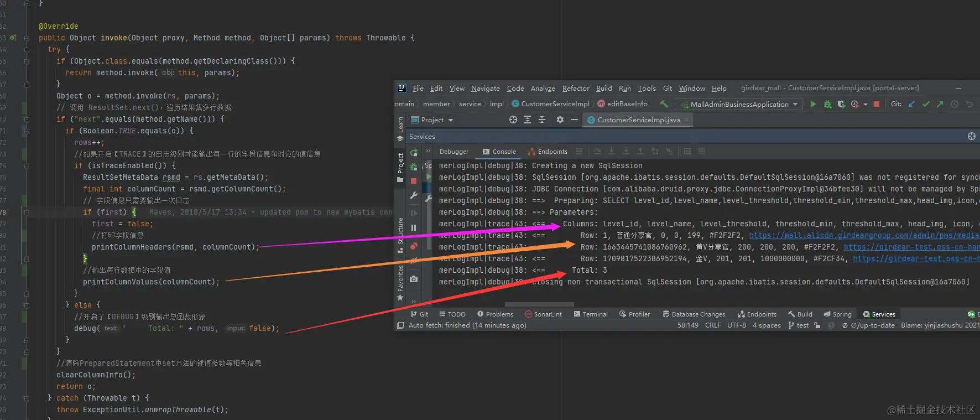Viewport: 980px width, 420px height.
Task: Open Project panel options gear
Action: [x=560, y=120]
